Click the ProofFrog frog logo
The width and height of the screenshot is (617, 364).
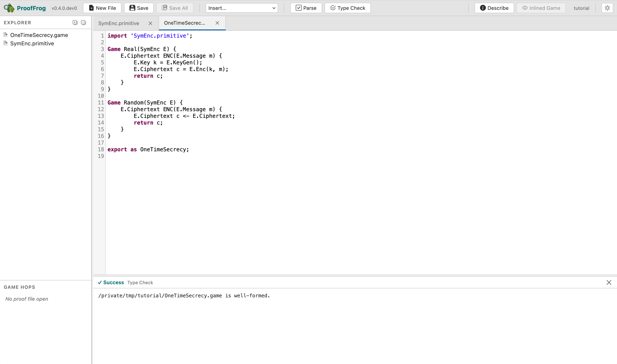[9, 8]
